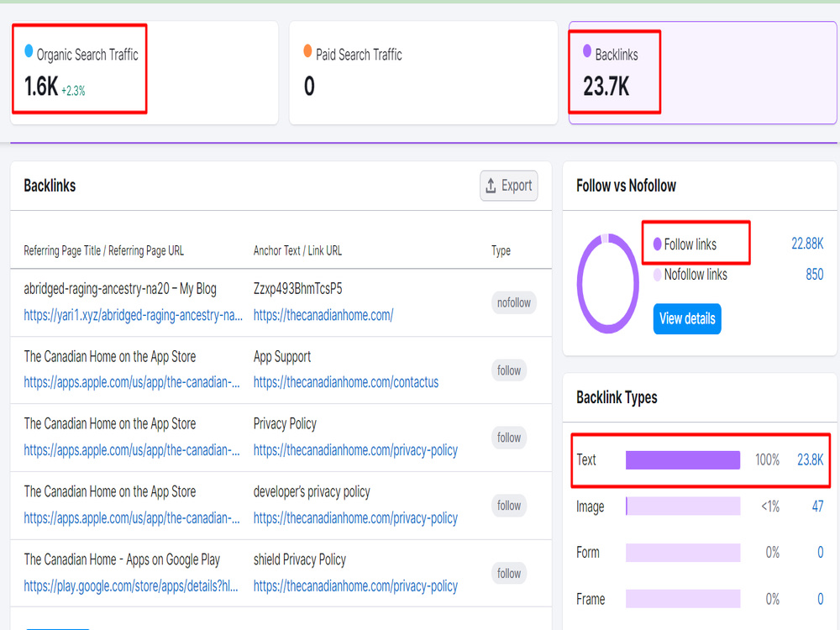Click the anchor text App Support
Image resolution: width=840 pixels, height=630 pixels.
tap(281, 357)
